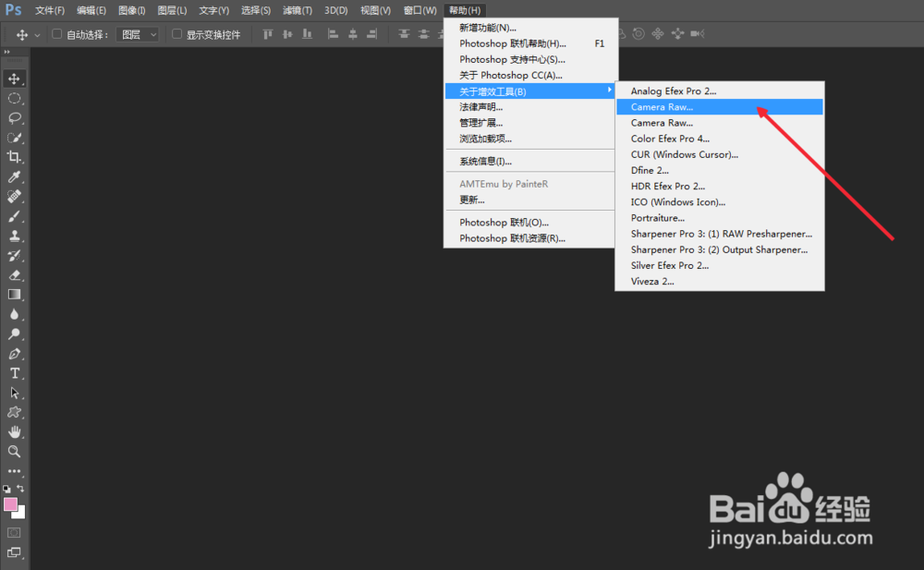The width and height of the screenshot is (924, 570).
Task: Change the screen mode
Action: (14, 552)
